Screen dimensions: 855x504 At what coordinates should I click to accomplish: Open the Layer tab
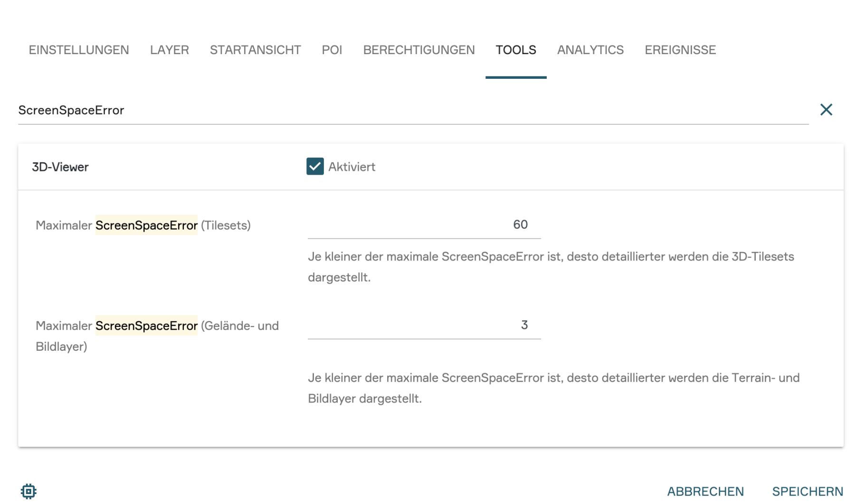170,50
